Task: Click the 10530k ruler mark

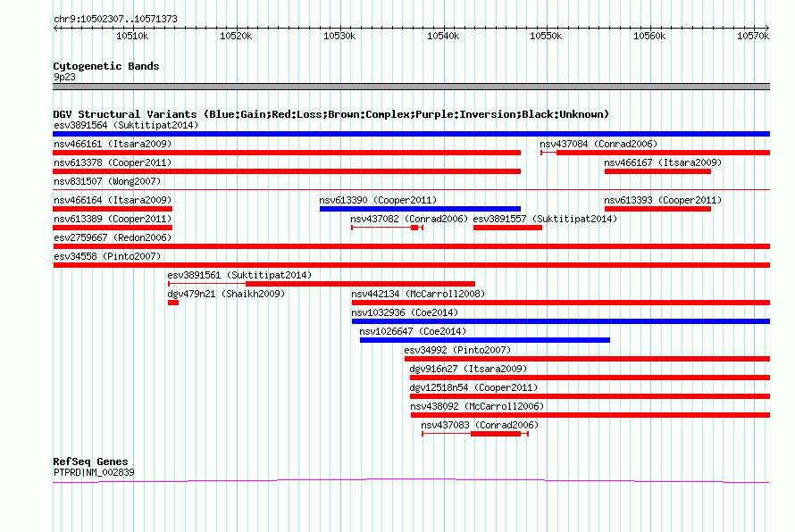Action: tap(339, 36)
